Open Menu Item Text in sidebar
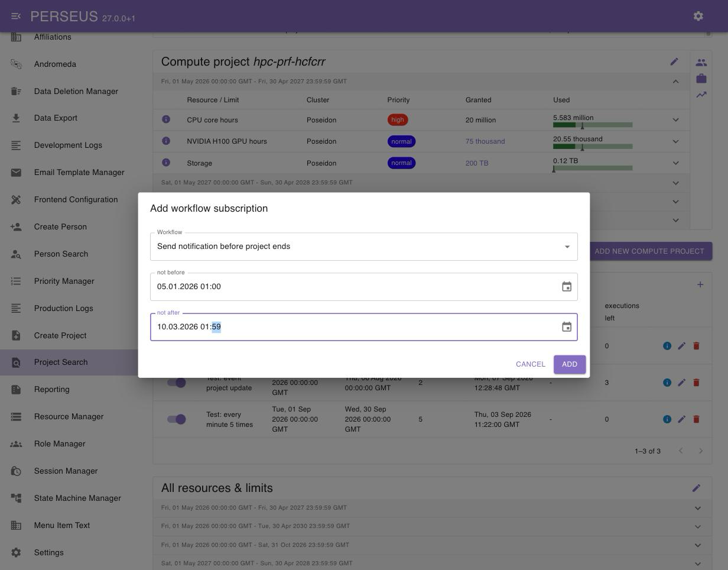The width and height of the screenshot is (728, 570). (x=69, y=526)
